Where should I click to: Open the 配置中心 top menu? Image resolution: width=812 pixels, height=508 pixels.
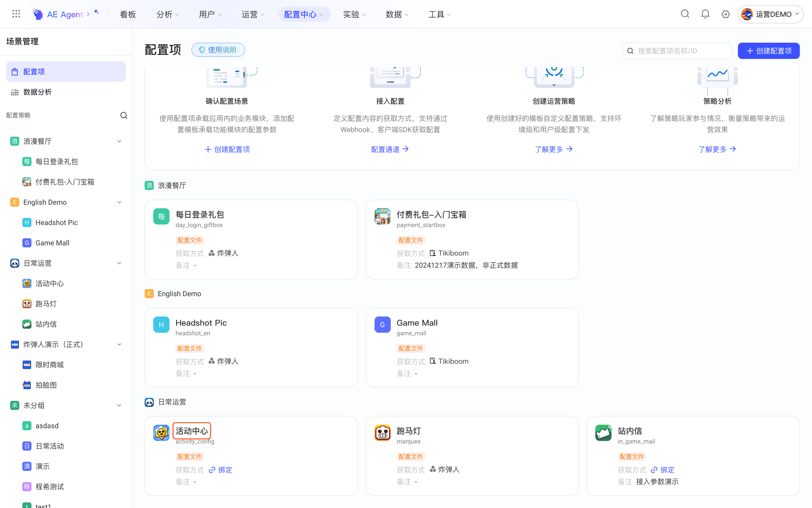point(304,14)
